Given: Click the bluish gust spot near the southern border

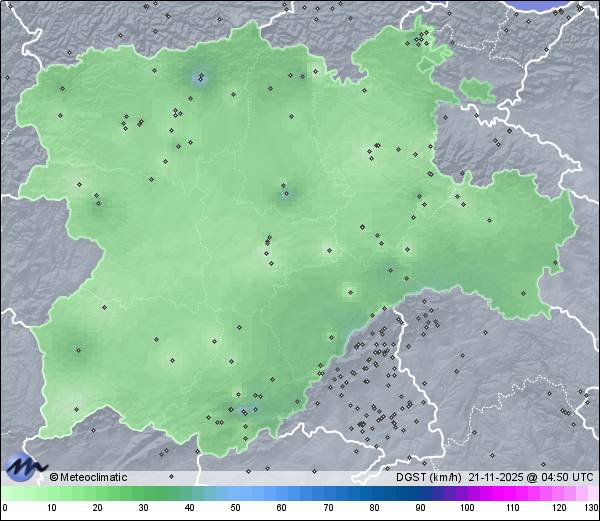Looking at the screenshot, I should (245, 407).
